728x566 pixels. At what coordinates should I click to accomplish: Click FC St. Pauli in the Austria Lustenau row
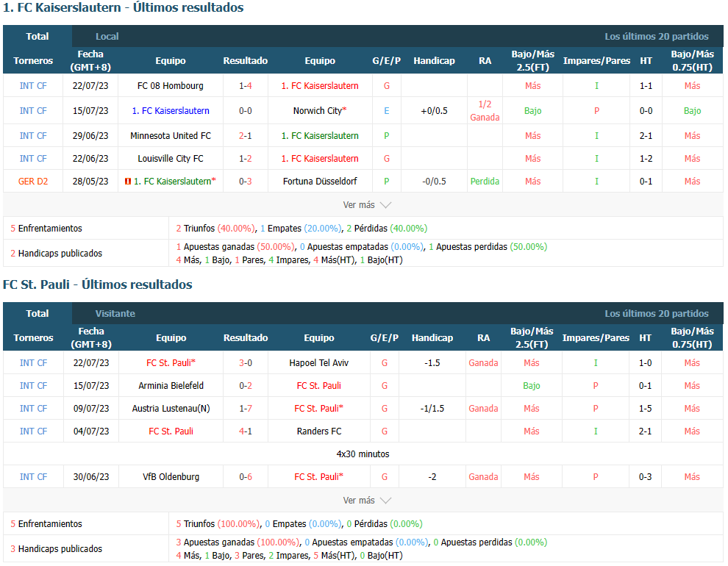tap(317, 408)
